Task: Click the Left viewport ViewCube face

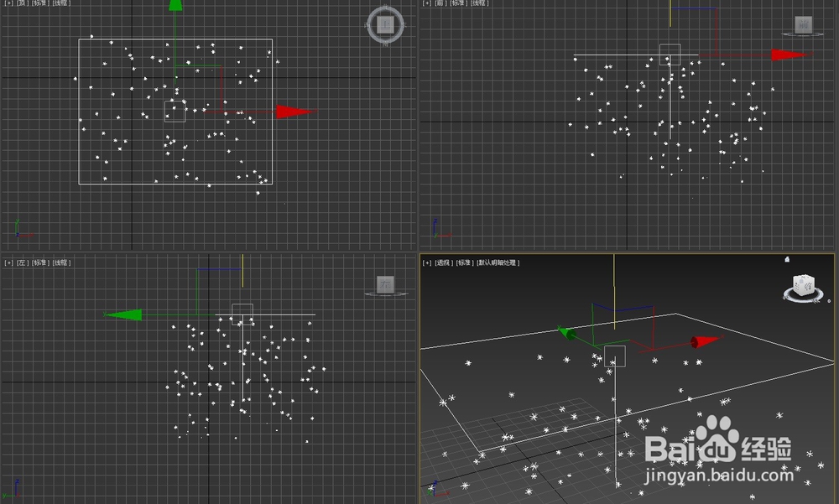Action: tap(385, 284)
